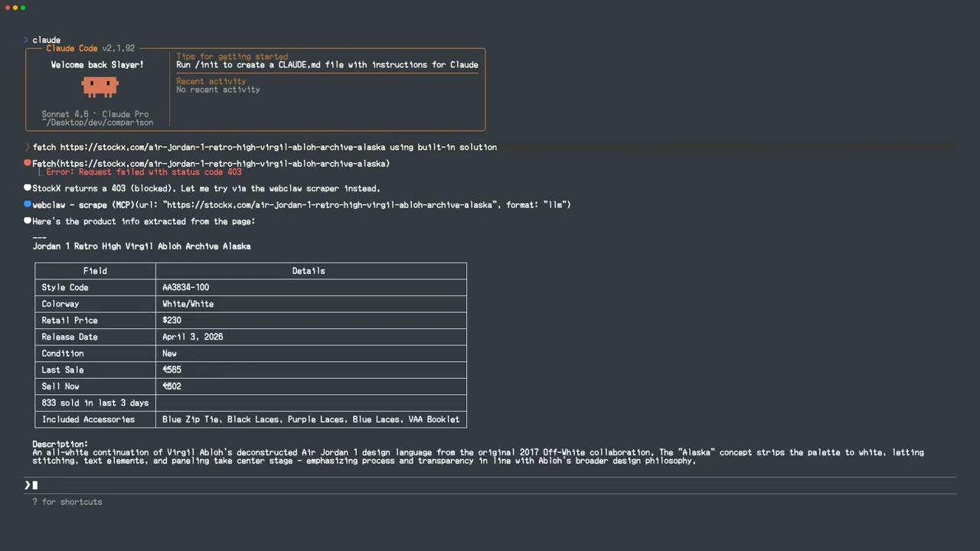Viewport: 980px width, 551px height.
Task: Click the 'Release Date' field cell
Action: point(70,337)
